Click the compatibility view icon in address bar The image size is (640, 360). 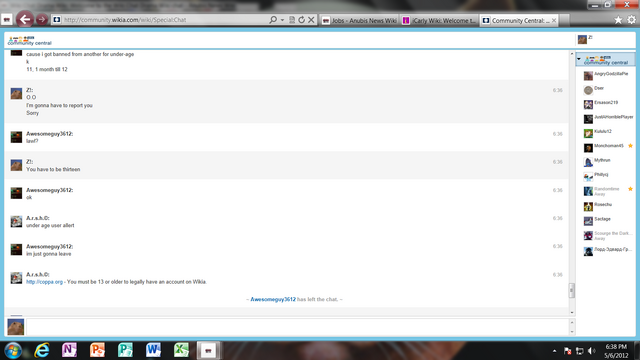coord(292,20)
